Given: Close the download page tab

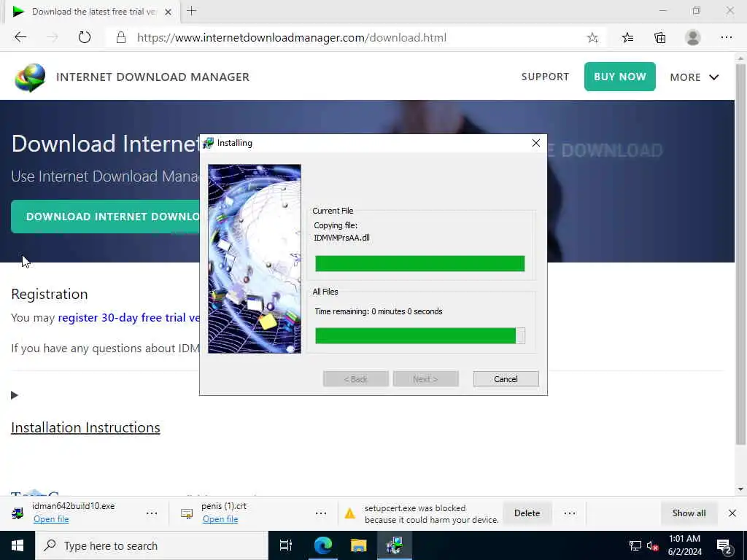Looking at the screenshot, I should [x=169, y=12].
